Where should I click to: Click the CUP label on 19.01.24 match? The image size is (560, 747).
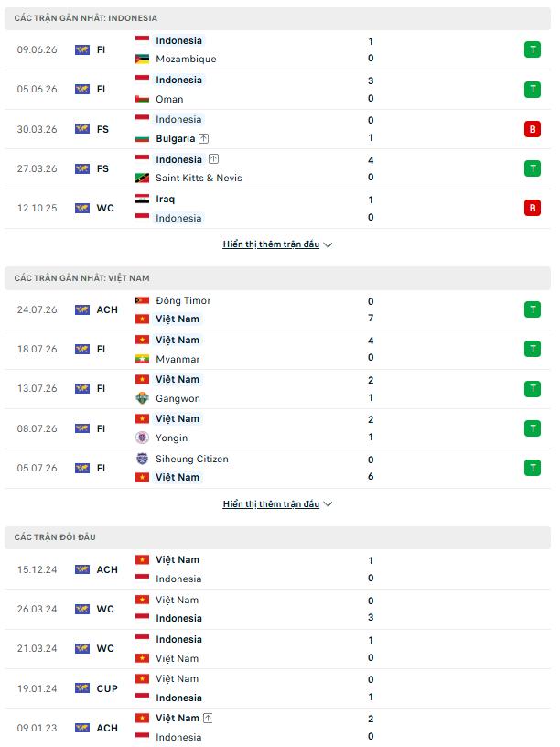click(x=107, y=688)
